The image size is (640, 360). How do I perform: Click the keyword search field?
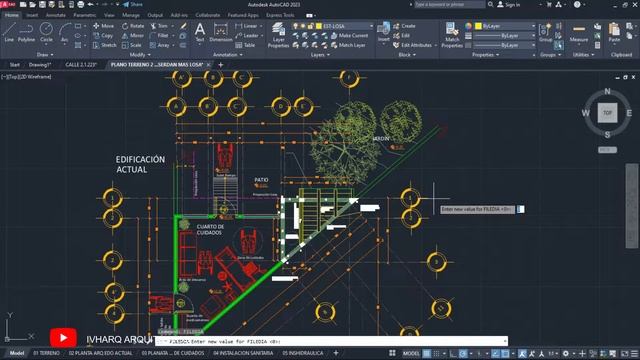point(450,4)
